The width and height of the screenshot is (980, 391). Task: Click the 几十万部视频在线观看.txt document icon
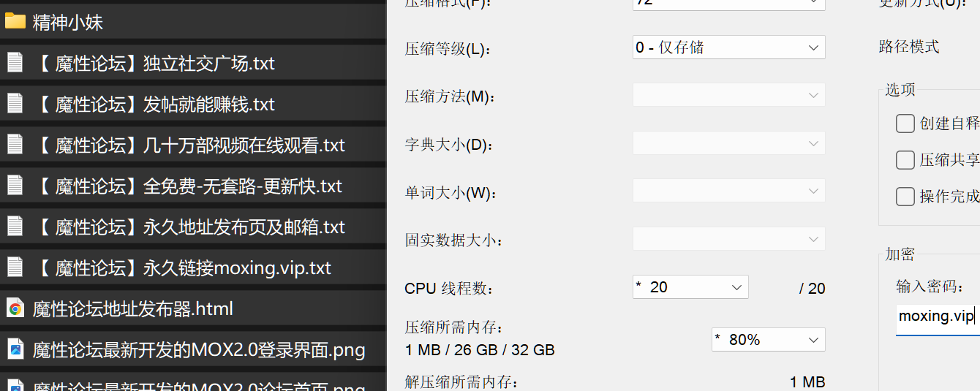point(15,145)
